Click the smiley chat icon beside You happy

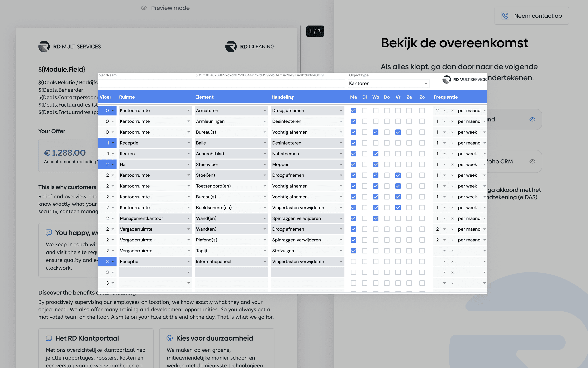tap(49, 232)
